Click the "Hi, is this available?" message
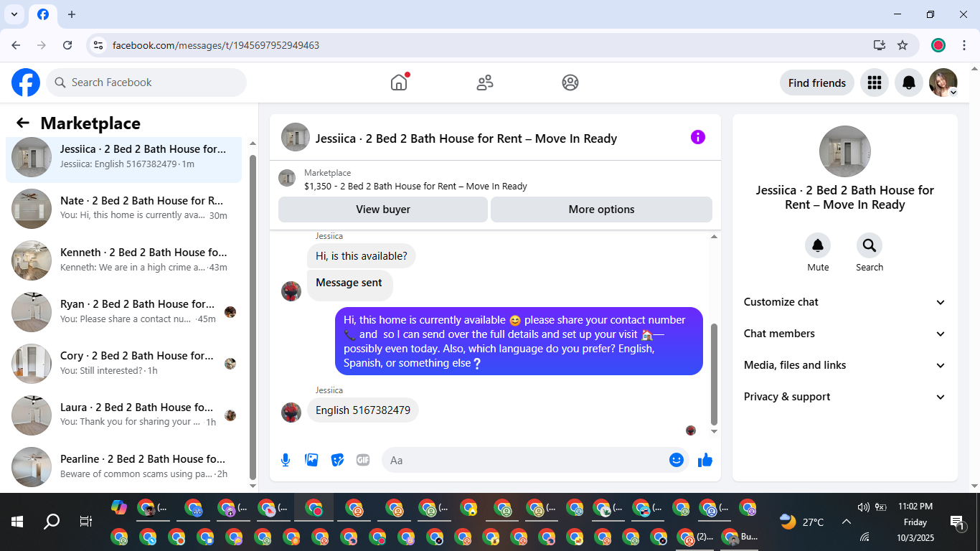The image size is (980, 551). click(x=362, y=256)
